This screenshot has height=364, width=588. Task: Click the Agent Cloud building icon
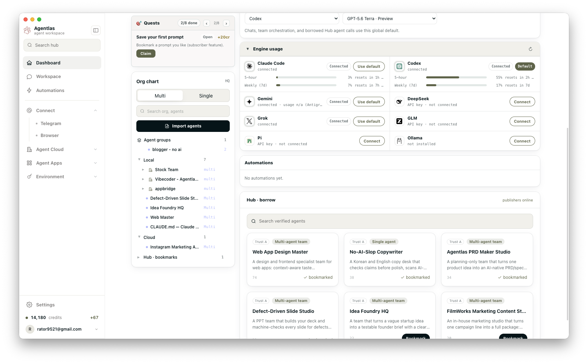29,149
